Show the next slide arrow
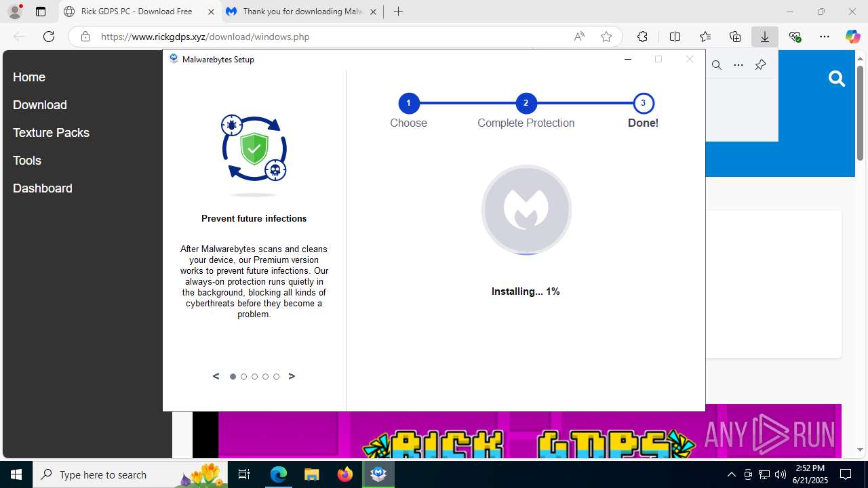The width and height of the screenshot is (868, 488). tap(292, 376)
